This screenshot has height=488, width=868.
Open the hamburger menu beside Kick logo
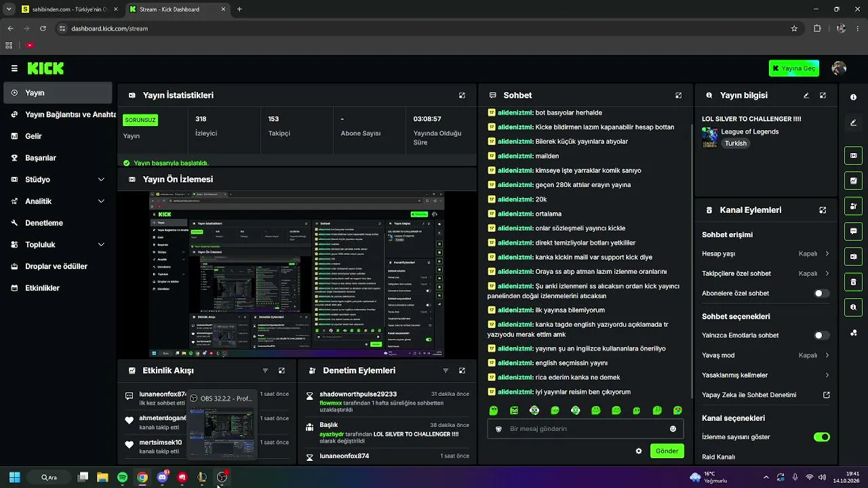click(x=14, y=68)
